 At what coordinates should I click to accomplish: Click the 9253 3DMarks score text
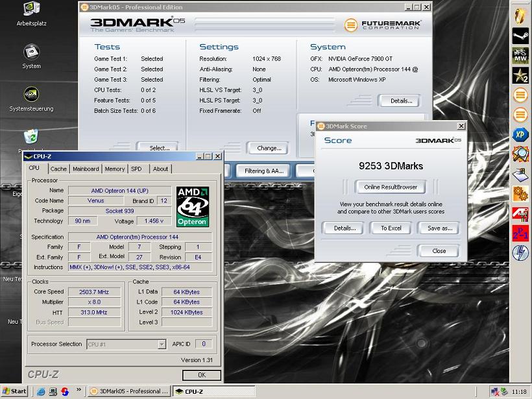point(391,166)
